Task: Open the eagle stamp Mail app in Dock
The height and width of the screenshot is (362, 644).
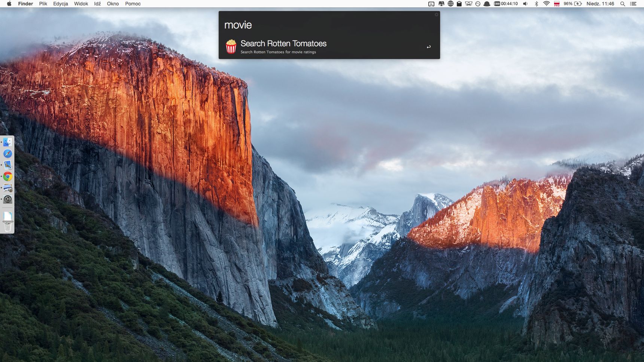Action: pos(7,165)
